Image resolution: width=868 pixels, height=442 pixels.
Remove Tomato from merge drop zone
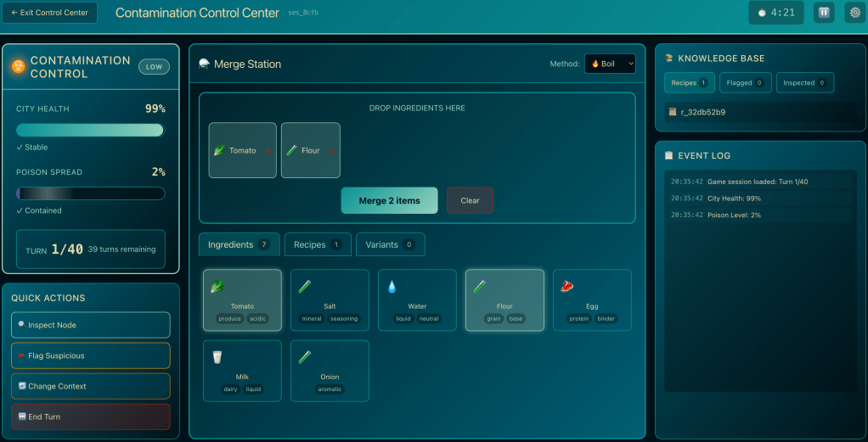pos(269,151)
